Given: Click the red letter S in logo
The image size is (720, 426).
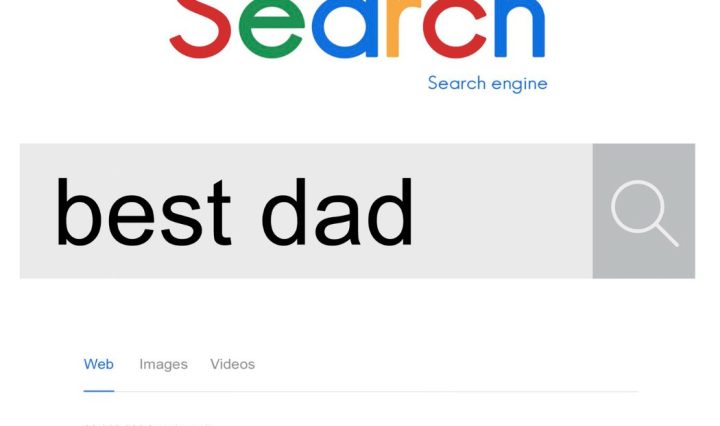Looking at the screenshot, I should pos(200,28).
